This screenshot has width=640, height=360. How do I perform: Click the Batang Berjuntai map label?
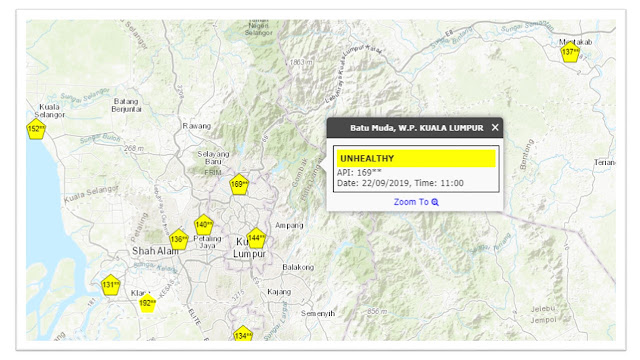pyautogui.click(x=127, y=105)
